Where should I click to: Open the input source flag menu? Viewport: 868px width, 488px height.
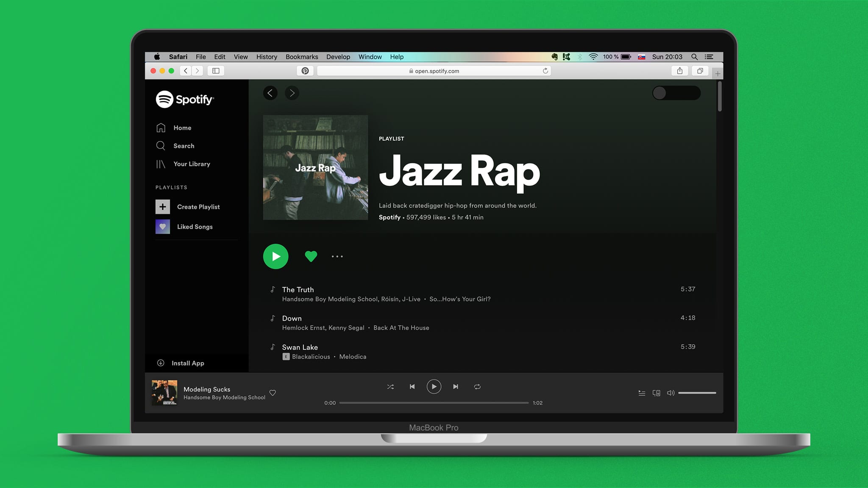[x=642, y=57]
